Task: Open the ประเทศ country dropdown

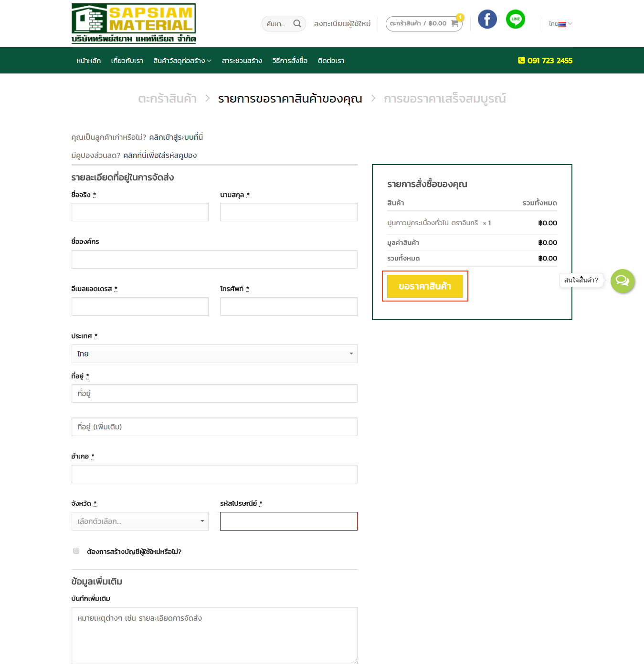Action: (214, 354)
